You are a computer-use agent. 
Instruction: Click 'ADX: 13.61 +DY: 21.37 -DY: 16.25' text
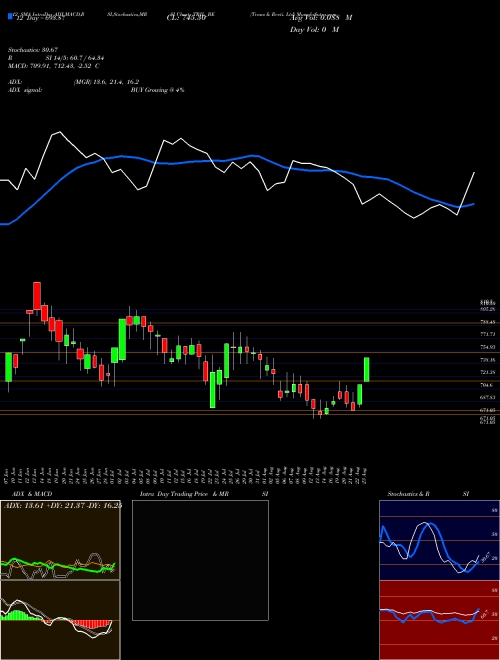point(63,506)
